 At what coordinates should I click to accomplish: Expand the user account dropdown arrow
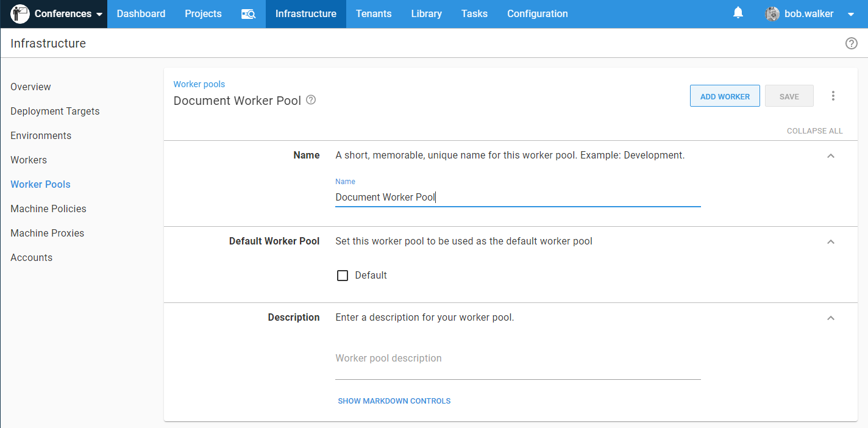tap(851, 14)
